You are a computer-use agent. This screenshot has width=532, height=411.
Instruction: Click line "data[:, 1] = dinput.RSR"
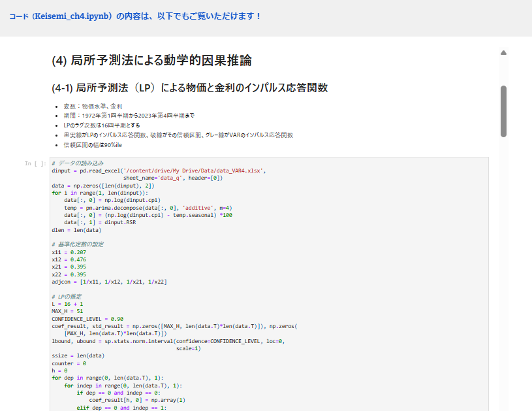coord(100,222)
